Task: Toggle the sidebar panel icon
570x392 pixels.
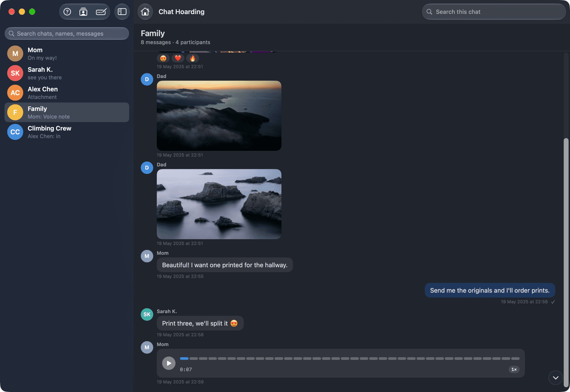Action: tap(122, 12)
